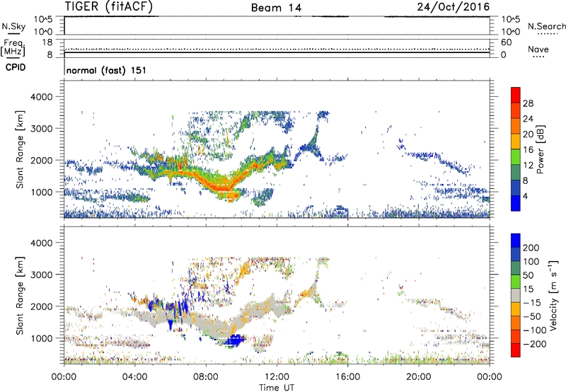The image size is (566, 392).
Task: Click the N.Search legend label
Action: [x=546, y=26]
